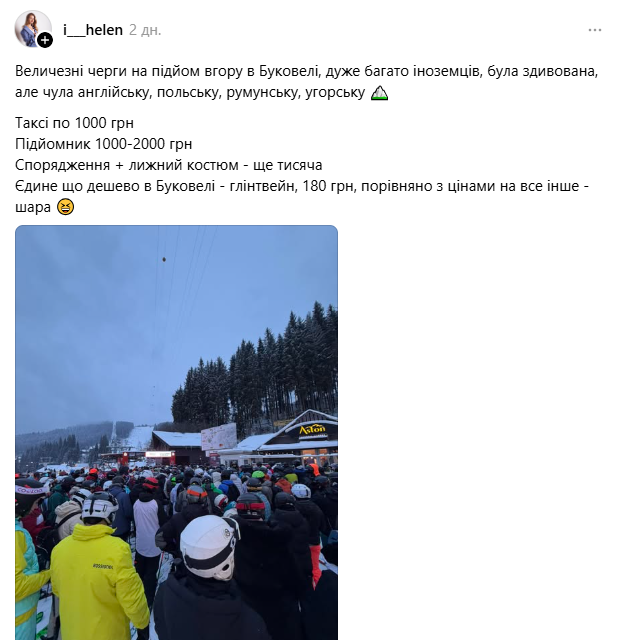Tap the plus follow badge on avatar
The image size is (622, 640).
pyautogui.click(x=45, y=40)
